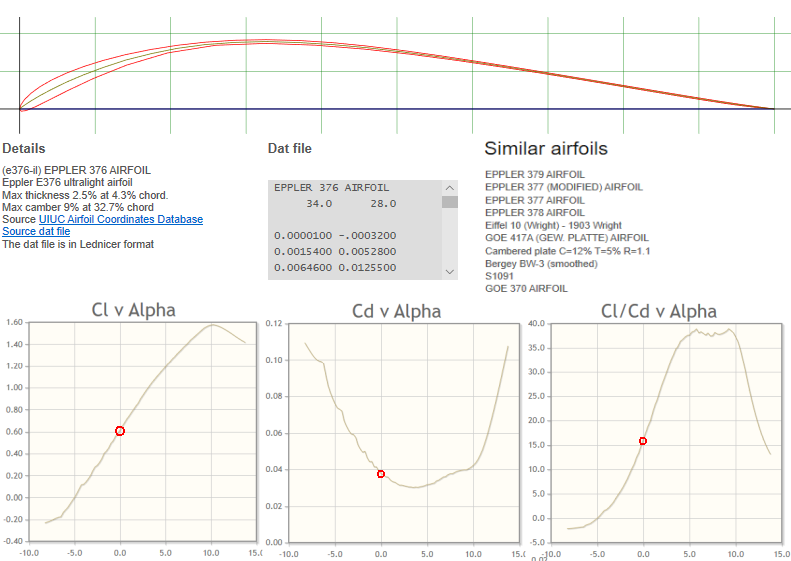Open the S1091 similar airfoil
This screenshot has height=561, width=791.
[499, 276]
